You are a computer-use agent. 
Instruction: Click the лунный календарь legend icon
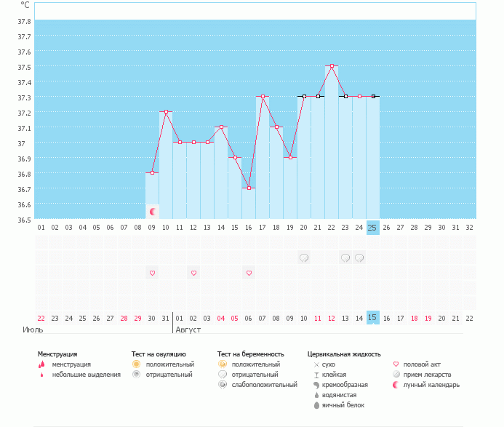(396, 384)
